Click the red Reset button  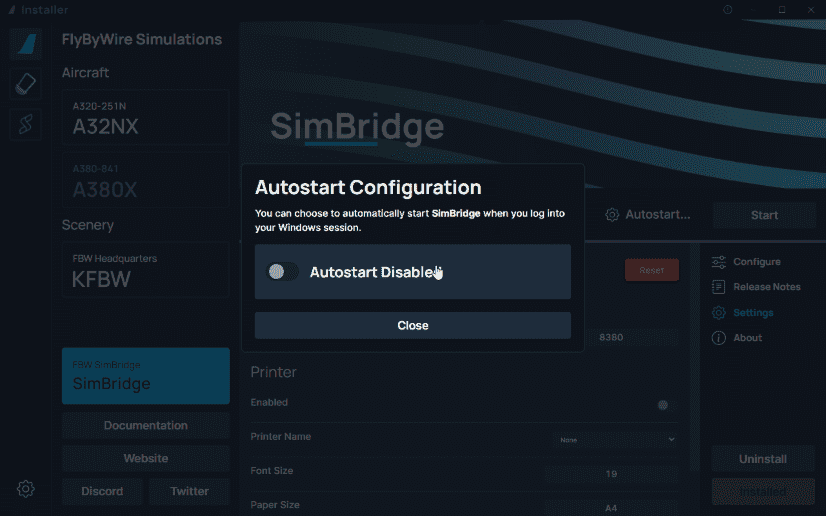pyautogui.click(x=651, y=270)
